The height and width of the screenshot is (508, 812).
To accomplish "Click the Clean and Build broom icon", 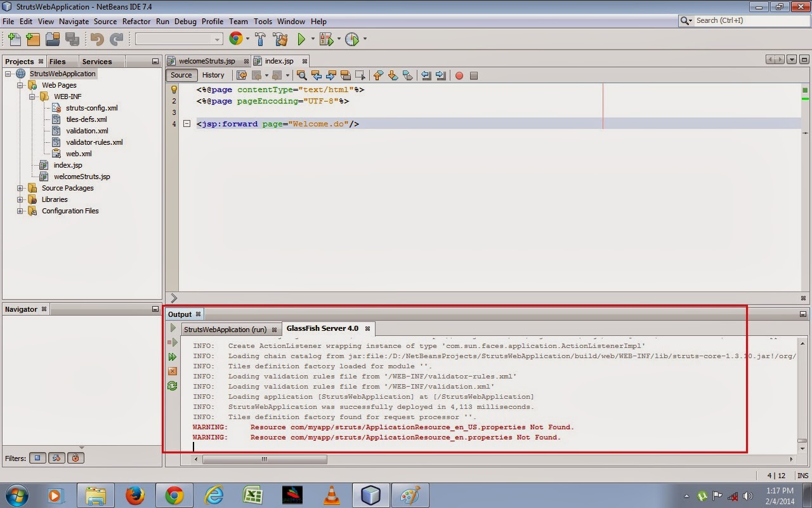I will pyautogui.click(x=280, y=39).
